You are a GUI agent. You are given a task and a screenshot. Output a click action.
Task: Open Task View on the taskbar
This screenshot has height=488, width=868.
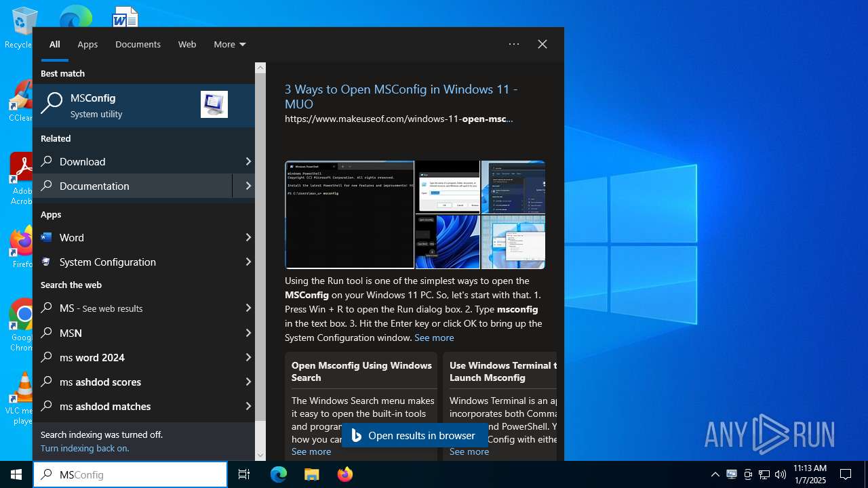tap(244, 474)
